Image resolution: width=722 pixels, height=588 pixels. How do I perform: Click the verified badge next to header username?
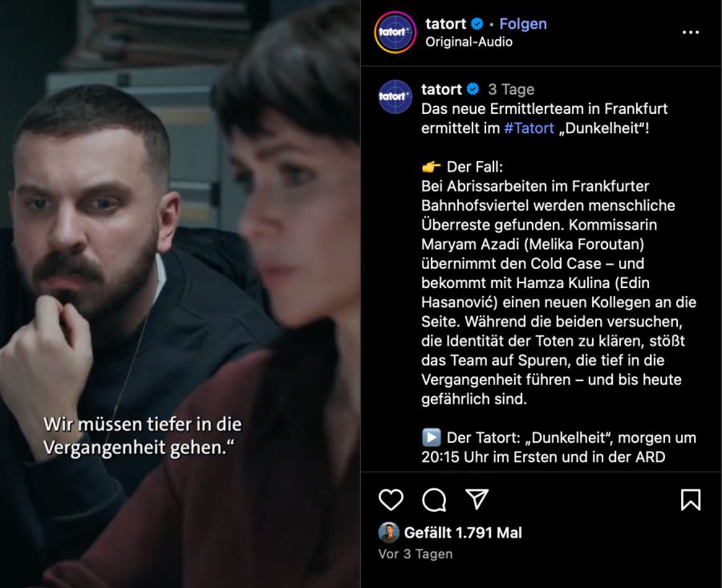click(x=477, y=23)
